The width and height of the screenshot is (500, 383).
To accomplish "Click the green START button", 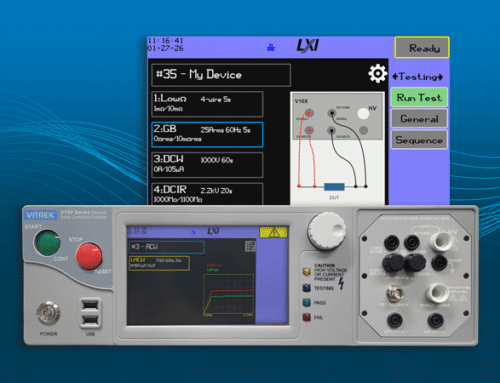I will click(x=47, y=243).
